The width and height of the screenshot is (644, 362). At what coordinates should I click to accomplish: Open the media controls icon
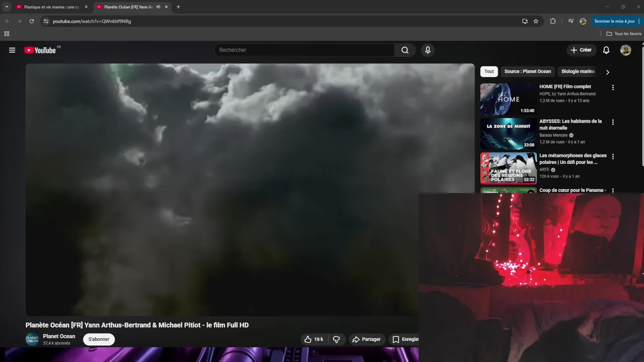[x=571, y=21]
